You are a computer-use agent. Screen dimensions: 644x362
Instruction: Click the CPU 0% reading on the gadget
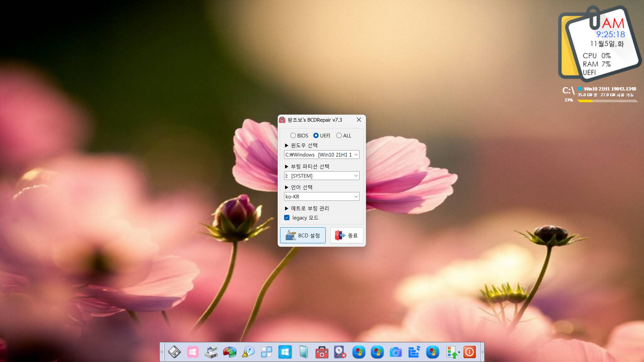pyautogui.click(x=597, y=56)
